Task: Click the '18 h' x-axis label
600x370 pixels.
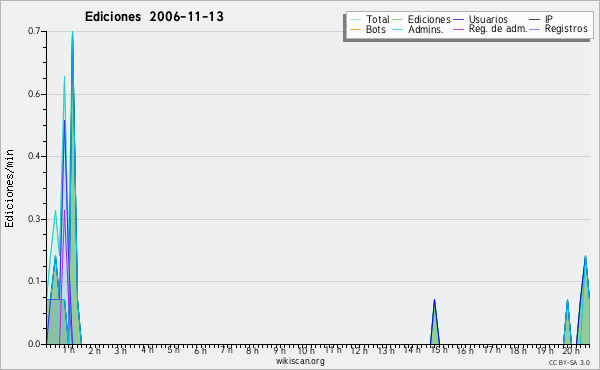Action: pyautogui.click(x=518, y=350)
